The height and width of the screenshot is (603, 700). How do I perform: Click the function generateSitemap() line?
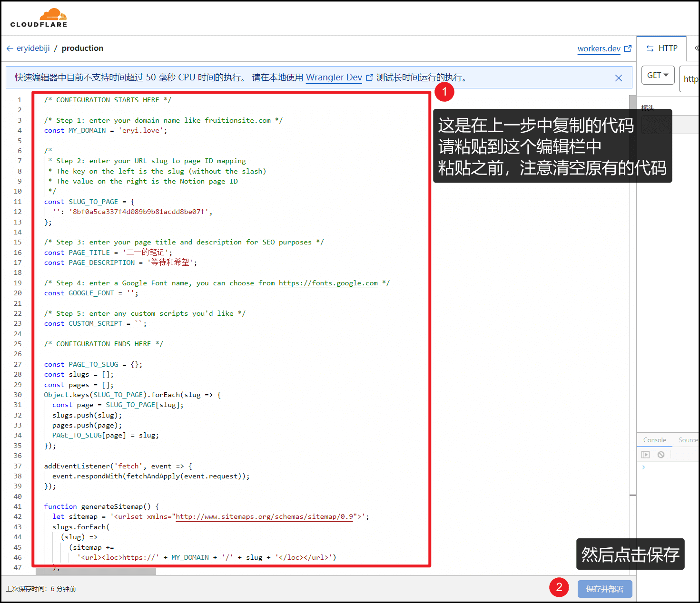101,506
